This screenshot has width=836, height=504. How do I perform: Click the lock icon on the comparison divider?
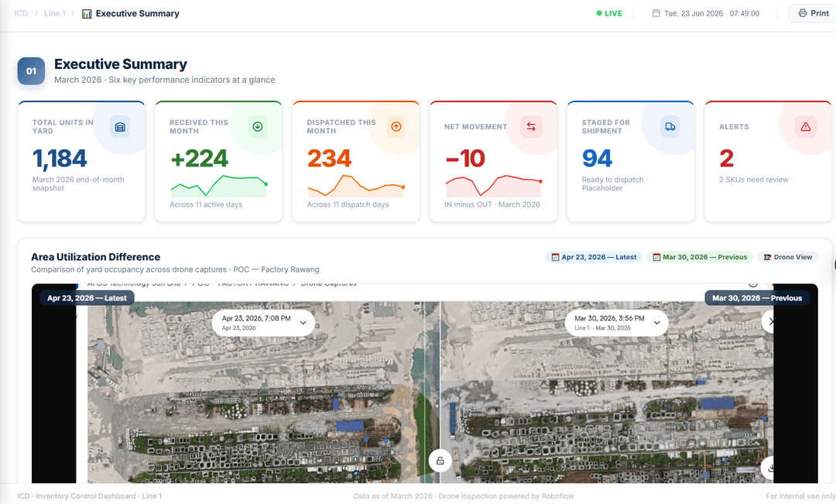tap(440, 461)
